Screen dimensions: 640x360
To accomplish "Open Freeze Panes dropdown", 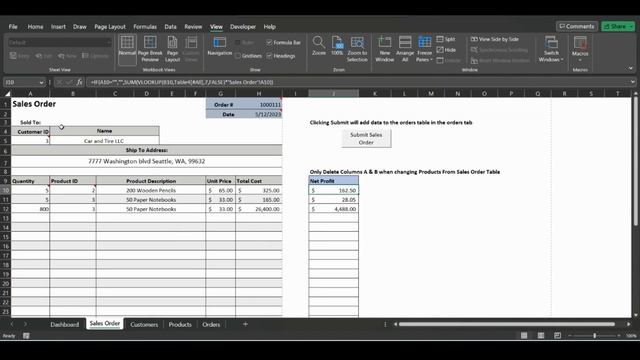I will (424, 49).
